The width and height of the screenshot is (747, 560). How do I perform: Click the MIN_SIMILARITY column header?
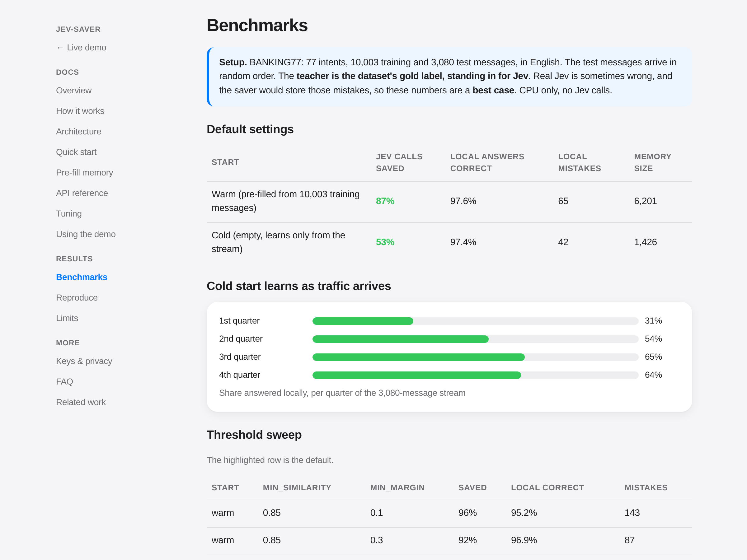[297, 488]
